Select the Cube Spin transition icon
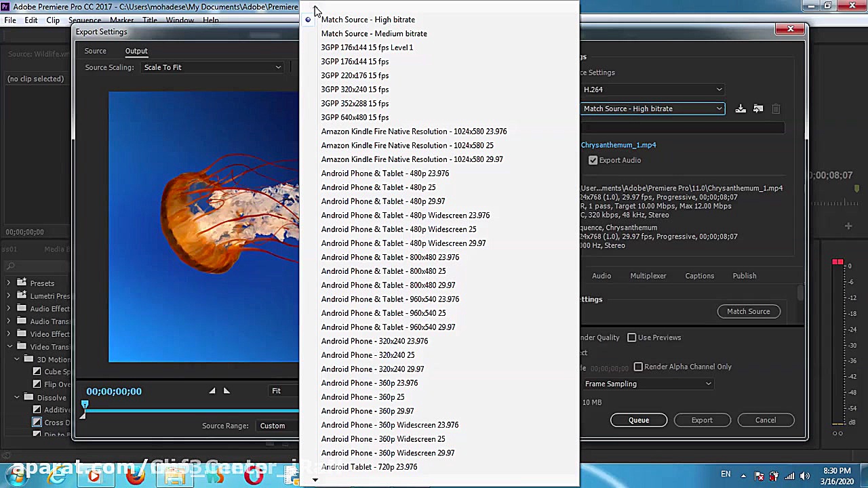 (x=37, y=371)
